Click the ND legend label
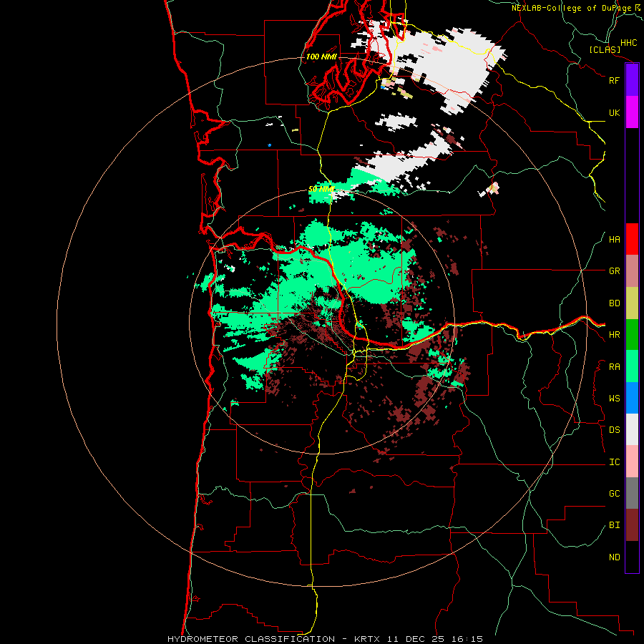644x644 pixels. click(614, 557)
